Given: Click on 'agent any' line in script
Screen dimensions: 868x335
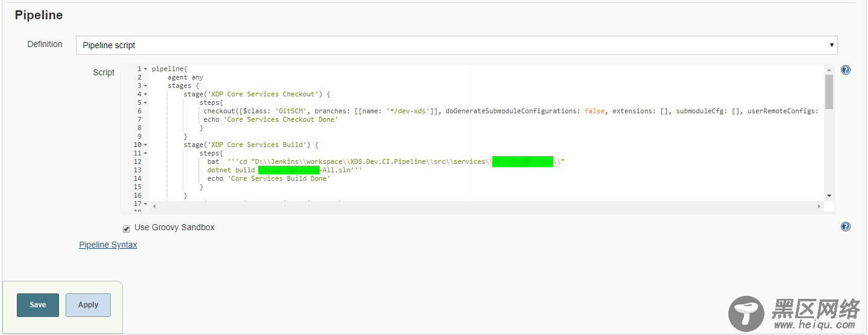Looking at the screenshot, I should tap(185, 78).
